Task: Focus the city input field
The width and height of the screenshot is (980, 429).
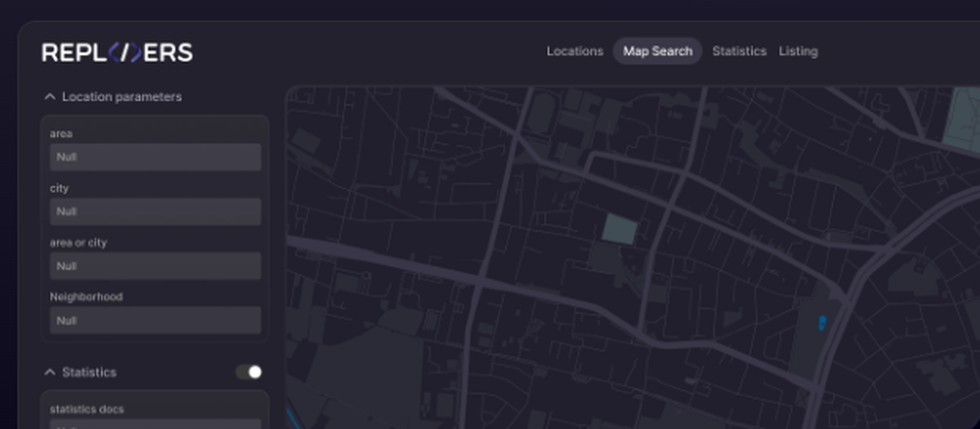Action: click(155, 212)
